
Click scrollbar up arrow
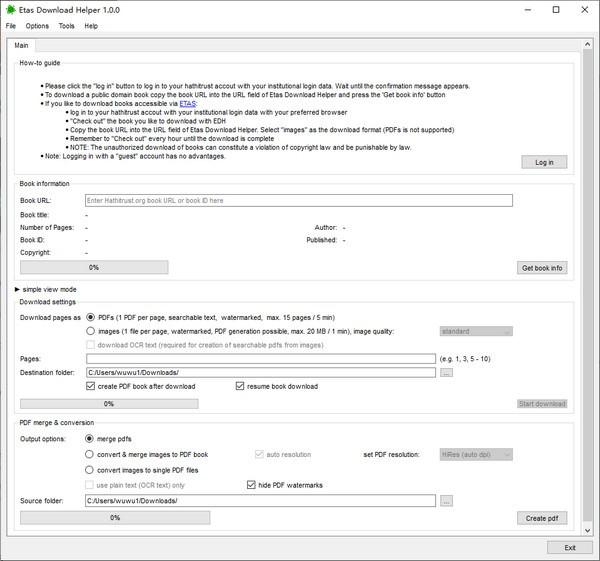(x=587, y=44)
